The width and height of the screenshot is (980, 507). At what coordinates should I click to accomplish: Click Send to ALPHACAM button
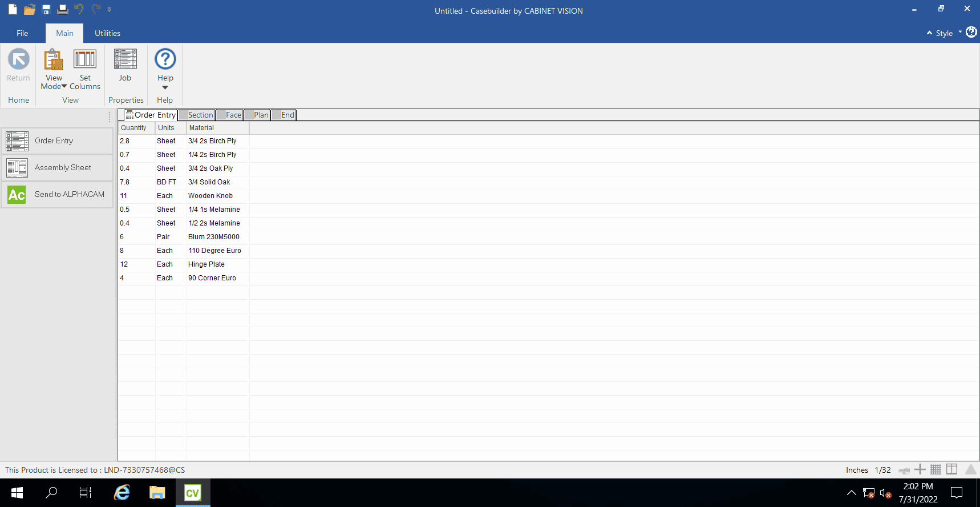[x=57, y=195]
